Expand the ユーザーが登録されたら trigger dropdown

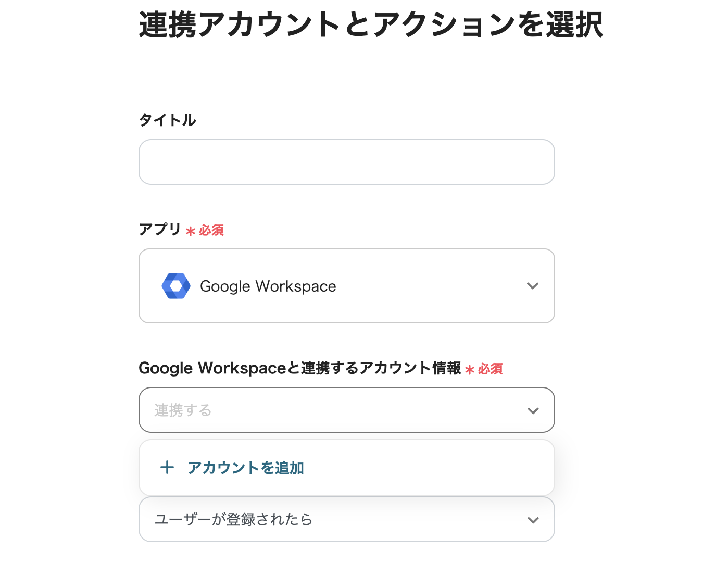[x=346, y=519]
